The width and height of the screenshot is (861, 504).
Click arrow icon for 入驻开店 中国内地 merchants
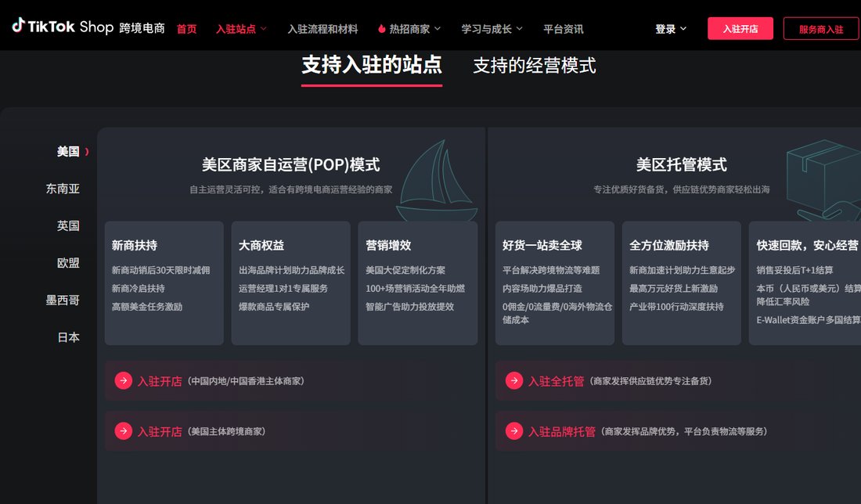tap(124, 380)
